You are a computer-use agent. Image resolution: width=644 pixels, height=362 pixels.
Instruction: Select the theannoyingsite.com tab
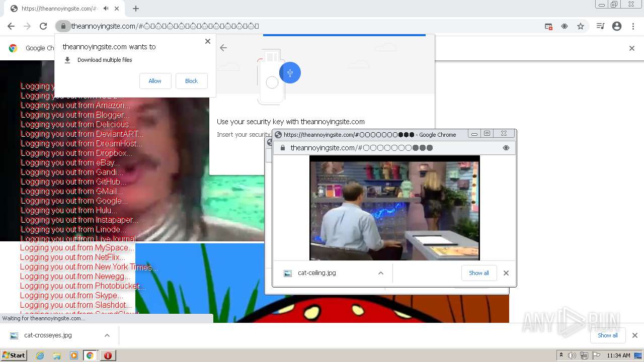coord(55,9)
